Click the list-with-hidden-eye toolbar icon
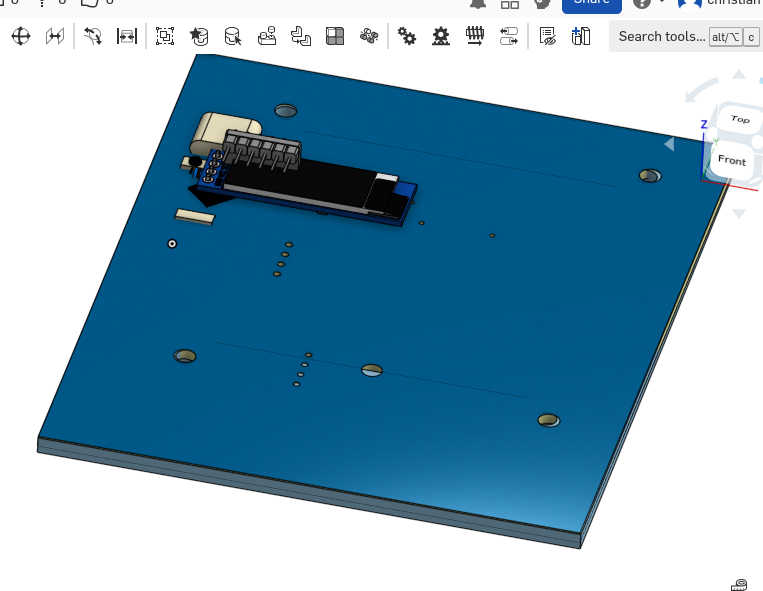Image resolution: width=763 pixels, height=591 pixels. point(547,36)
